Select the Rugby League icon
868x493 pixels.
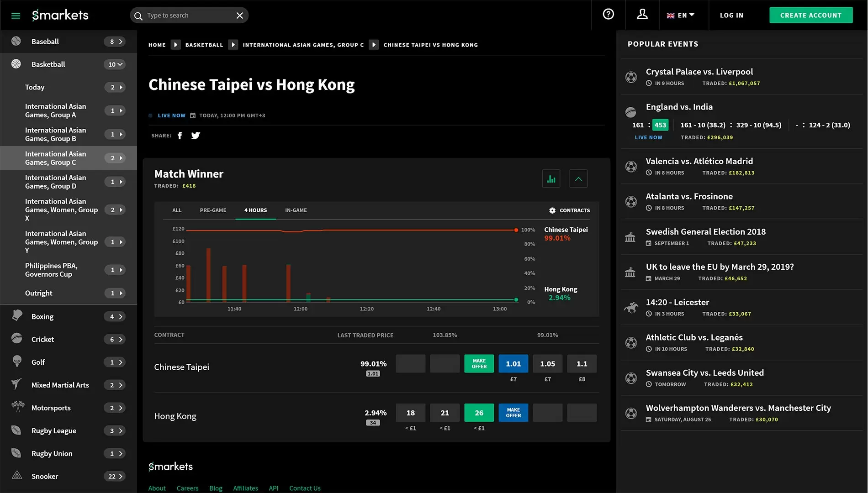[x=16, y=430]
